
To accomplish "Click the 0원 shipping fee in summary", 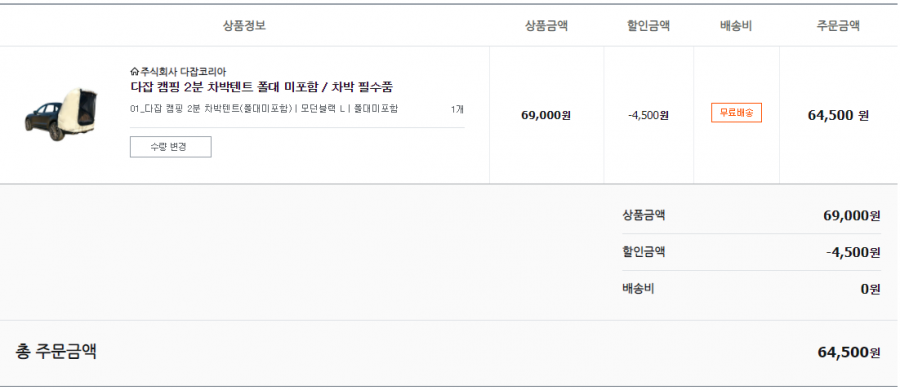I will tap(870, 289).
